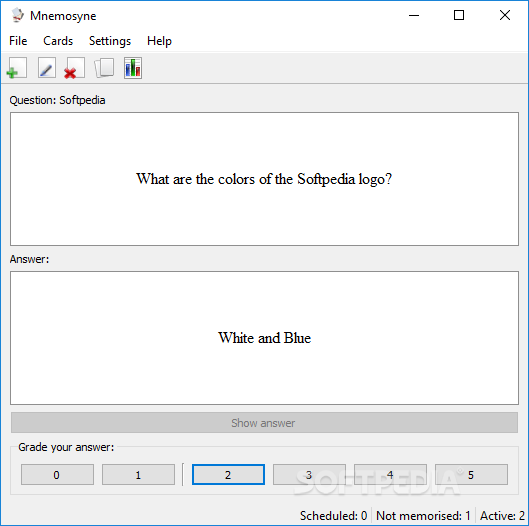Grade your answer with 5
The height and width of the screenshot is (526, 529).
click(x=471, y=475)
